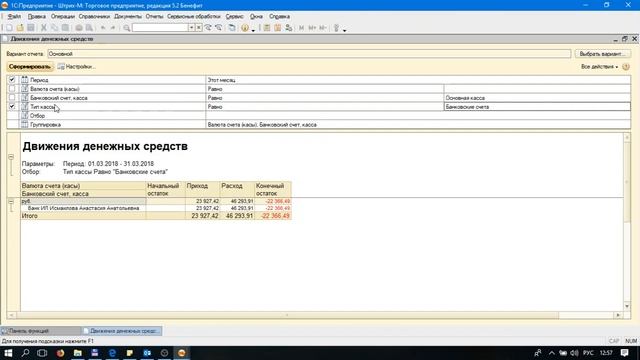Check the Банковский счет, касса checkbox
The height and width of the screenshot is (360, 640).
pyautogui.click(x=12, y=98)
